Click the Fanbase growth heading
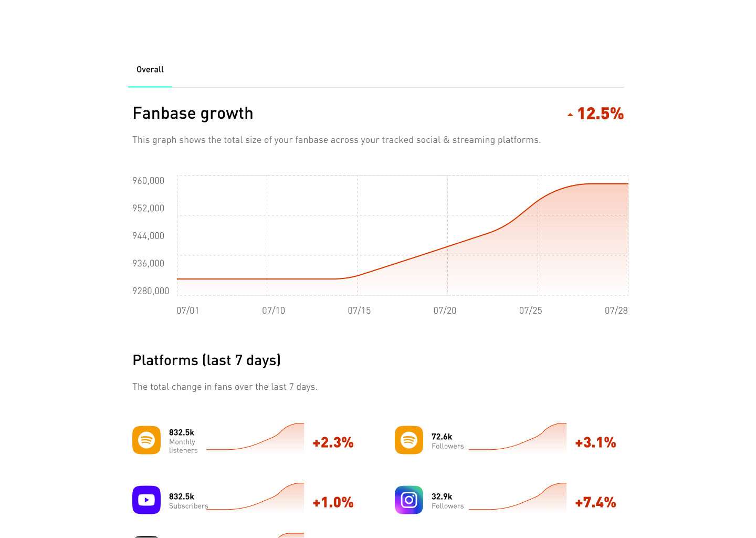The image size is (756, 538). (193, 113)
